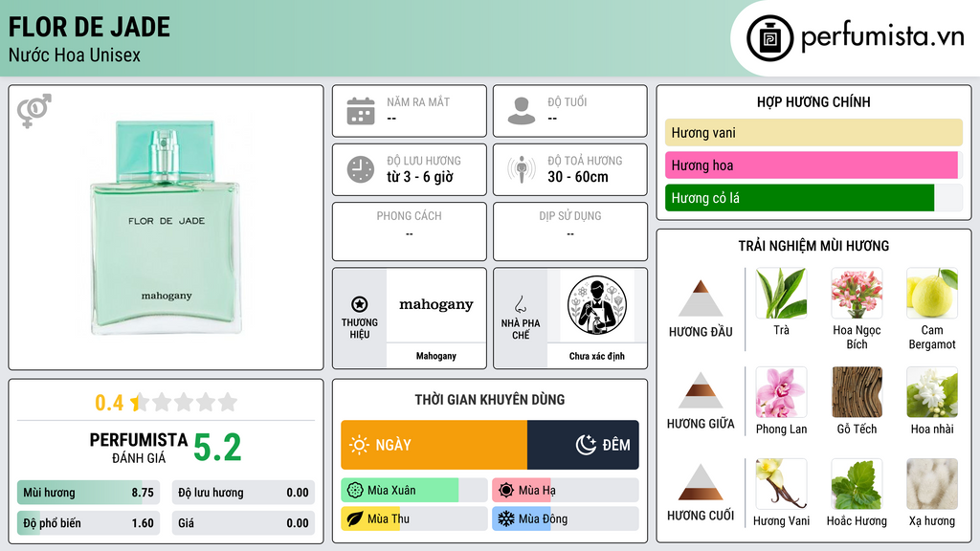Click the Trải nghiệm mùi hương heading
The image size is (980, 551).
813,246
